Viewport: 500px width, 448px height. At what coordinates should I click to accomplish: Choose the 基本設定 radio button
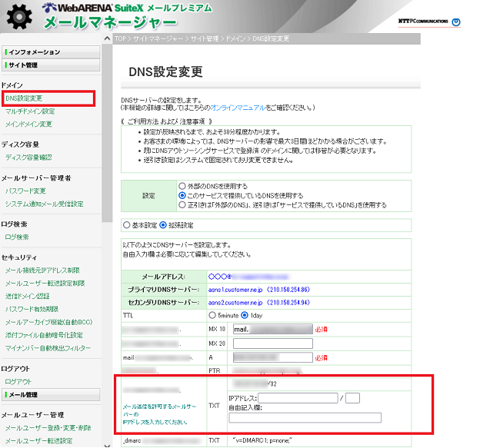127,225
